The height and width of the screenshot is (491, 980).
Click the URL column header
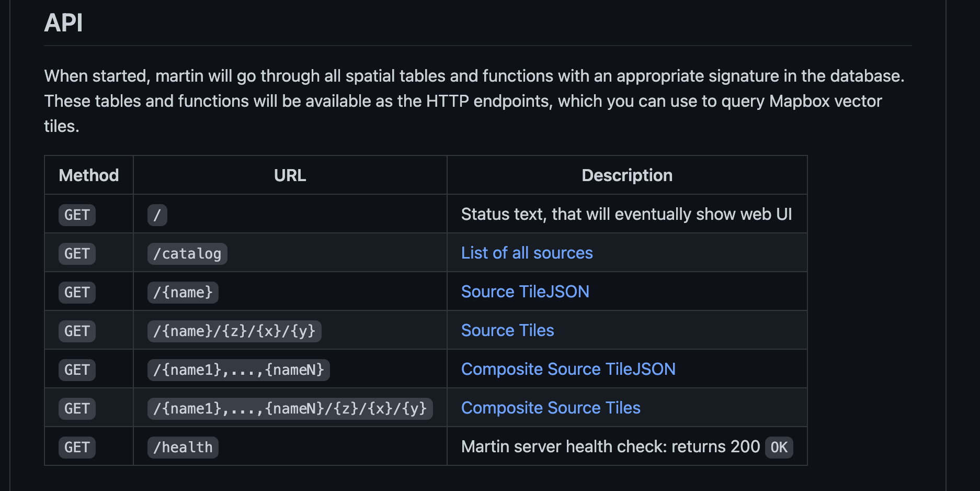click(x=290, y=175)
